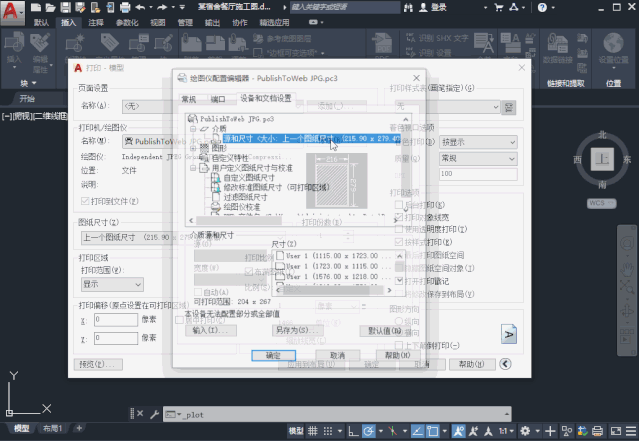
Task: Open the 注释 ribbon tab
Action: coord(96,22)
